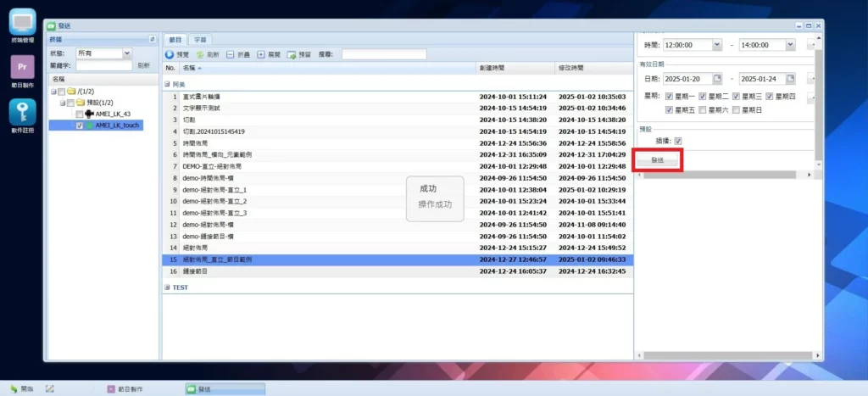Image resolution: width=868 pixels, height=396 pixels.
Task: Click the green 刷新 refresh icon in toolbar
Action: click(201, 54)
